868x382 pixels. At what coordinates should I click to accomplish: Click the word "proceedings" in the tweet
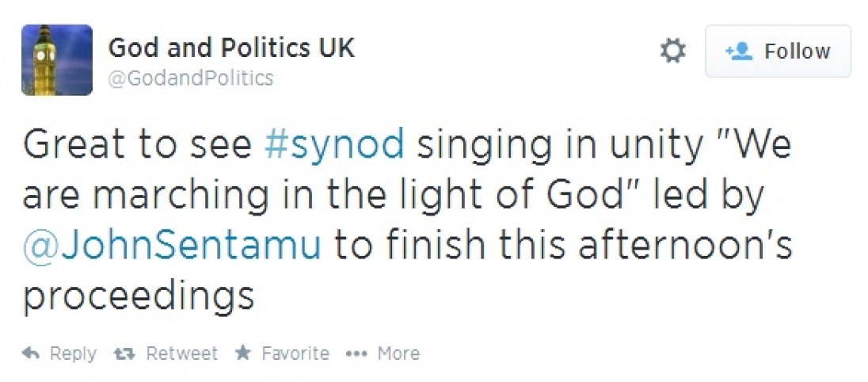(x=139, y=296)
